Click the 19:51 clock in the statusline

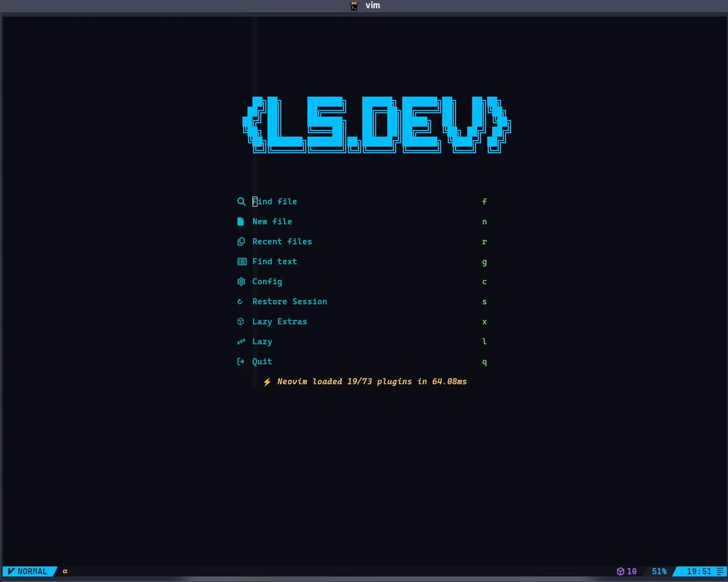point(699,571)
